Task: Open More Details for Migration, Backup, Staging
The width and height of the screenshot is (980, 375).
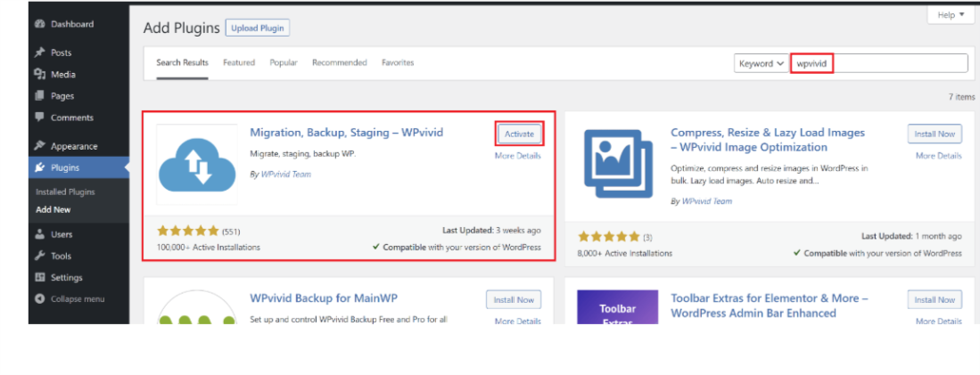Action: [518, 156]
